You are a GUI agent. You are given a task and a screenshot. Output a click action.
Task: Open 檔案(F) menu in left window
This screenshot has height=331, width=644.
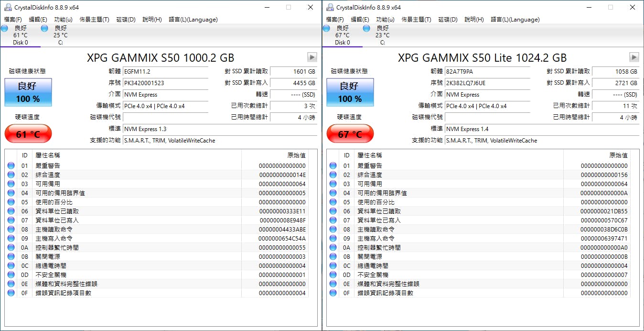(x=13, y=20)
